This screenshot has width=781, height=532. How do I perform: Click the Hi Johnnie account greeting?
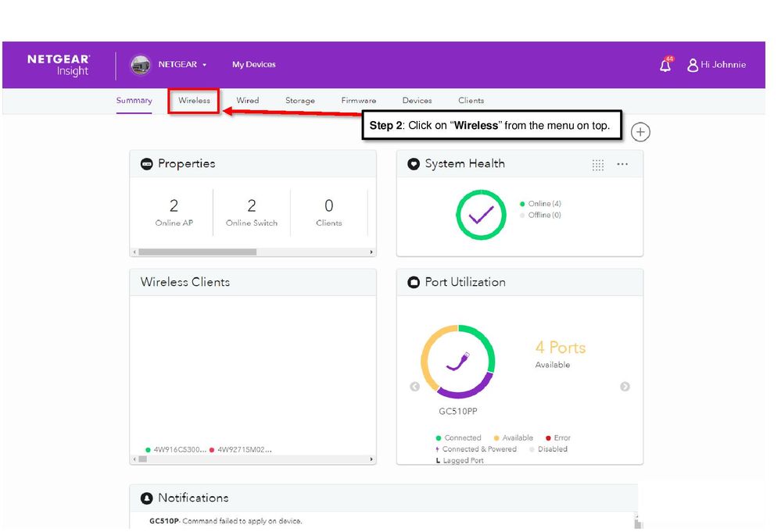723,65
